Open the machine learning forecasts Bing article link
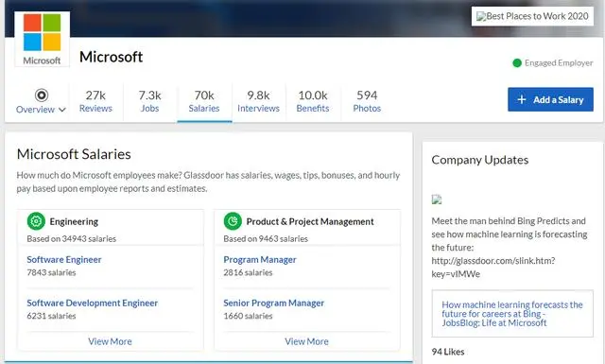The image size is (605, 364). [x=512, y=314]
